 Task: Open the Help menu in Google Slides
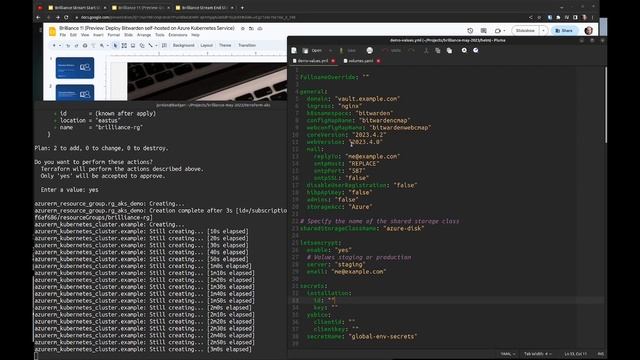(196, 35)
